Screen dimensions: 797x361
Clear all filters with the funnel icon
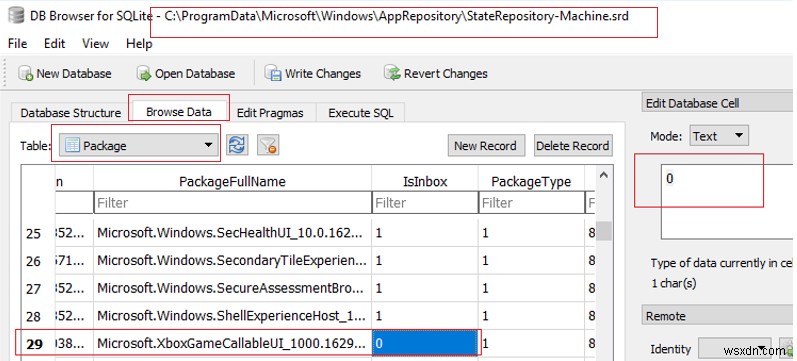point(267,146)
